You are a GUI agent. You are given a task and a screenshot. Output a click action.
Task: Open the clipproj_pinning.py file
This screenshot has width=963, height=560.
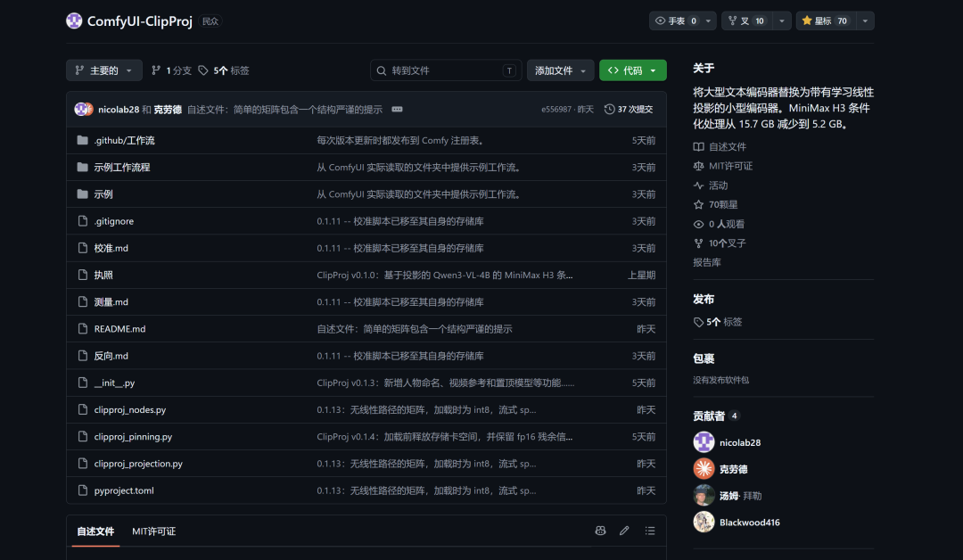133,437
